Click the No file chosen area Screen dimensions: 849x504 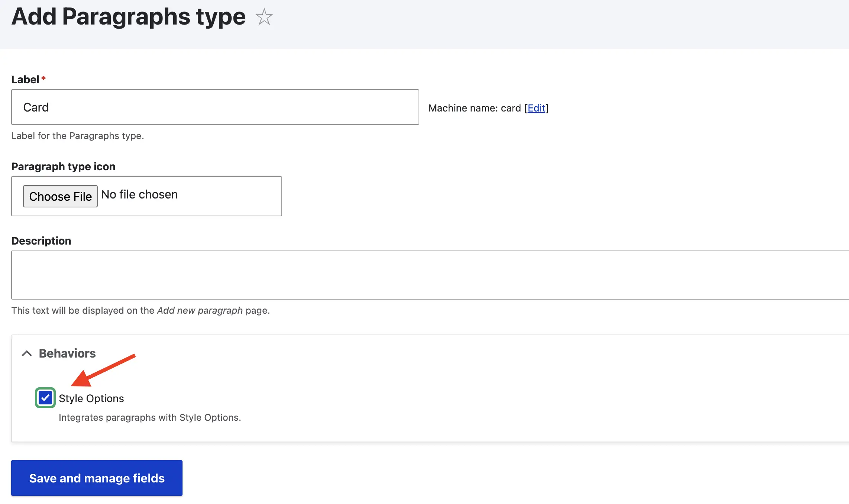point(139,194)
